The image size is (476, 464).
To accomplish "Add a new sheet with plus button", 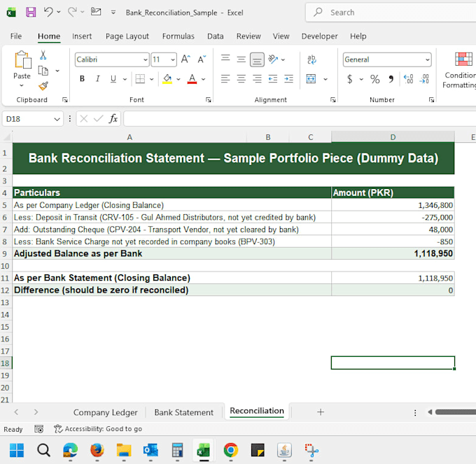I will [321, 412].
